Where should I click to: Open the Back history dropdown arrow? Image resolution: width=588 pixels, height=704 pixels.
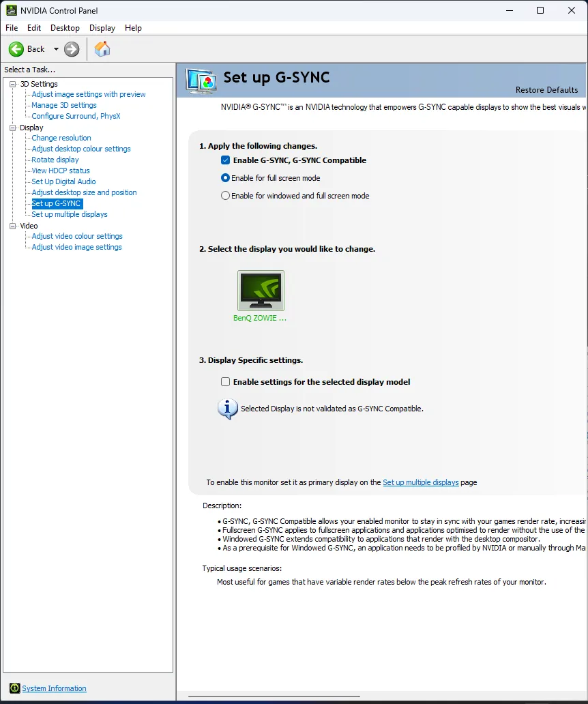click(56, 49)
